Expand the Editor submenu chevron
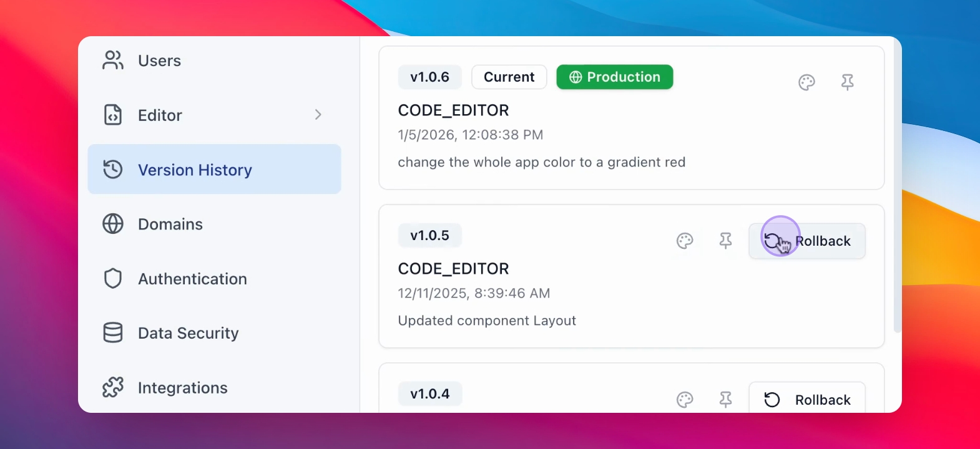 pos(318,115)
